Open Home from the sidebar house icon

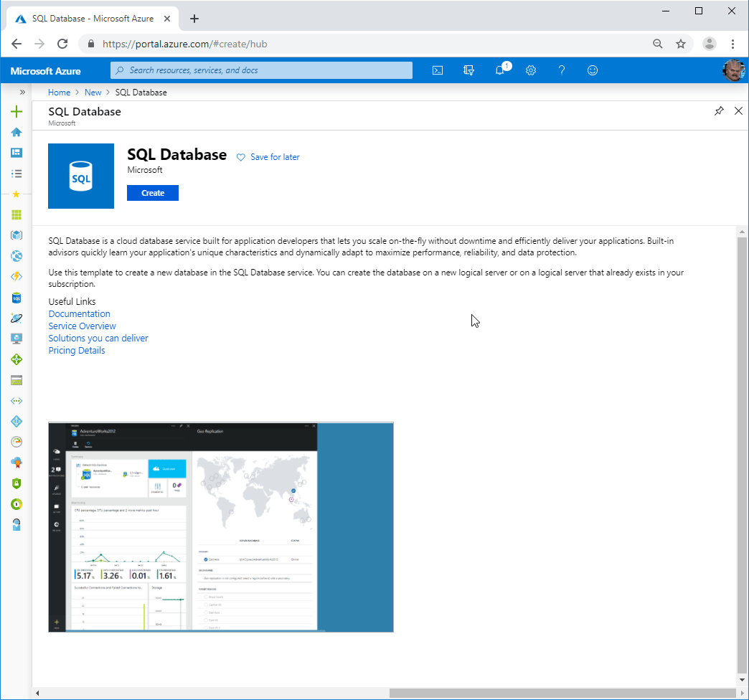click(x=17, y=132)
